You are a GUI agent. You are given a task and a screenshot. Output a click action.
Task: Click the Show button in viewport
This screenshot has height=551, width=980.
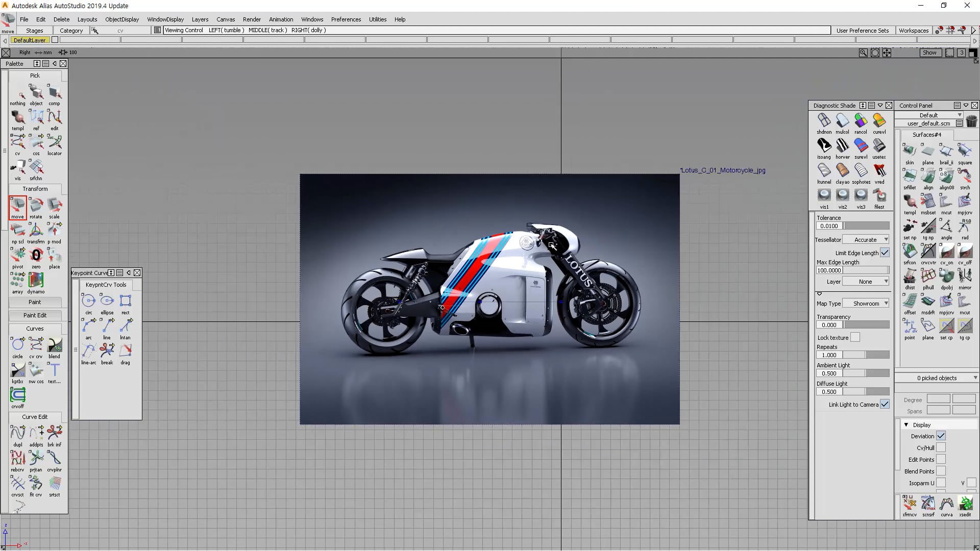[x=929, y=53]
